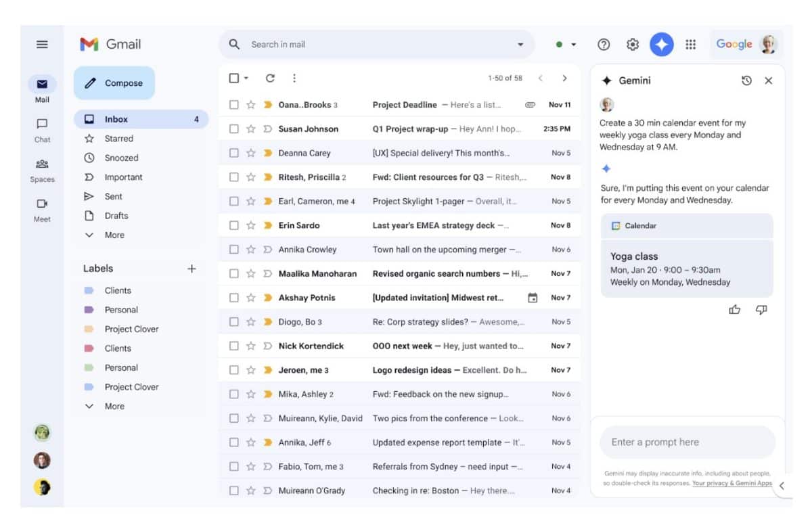Click the Gmail logo
The width and height of the screenshot is (812, 525).
[x=110, y=44]
